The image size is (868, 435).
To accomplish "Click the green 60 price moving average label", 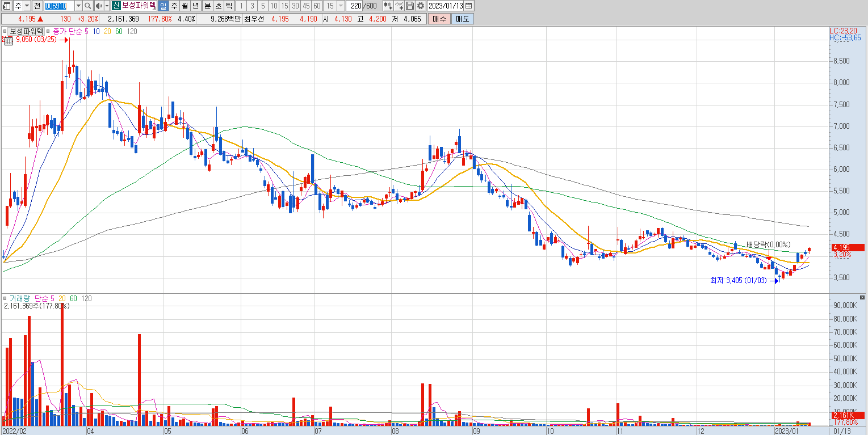I will coord(119,31).
